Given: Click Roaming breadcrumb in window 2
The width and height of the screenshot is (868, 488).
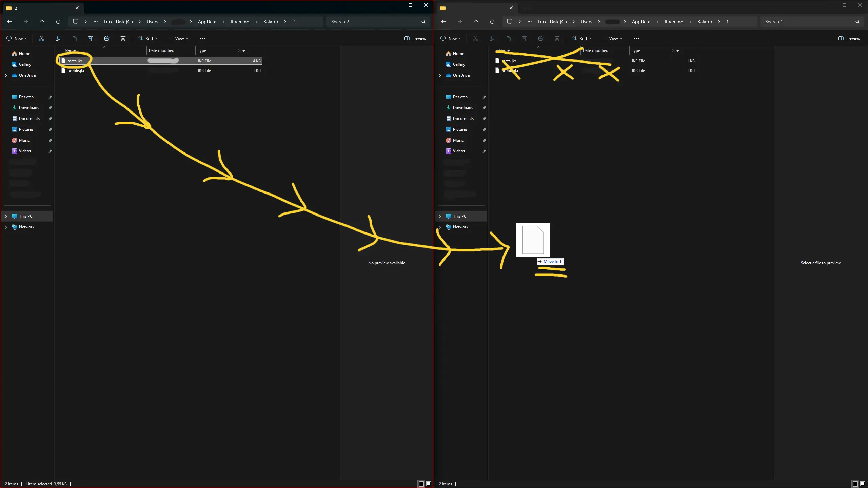Looking at the screenshot, I should 240,22.
